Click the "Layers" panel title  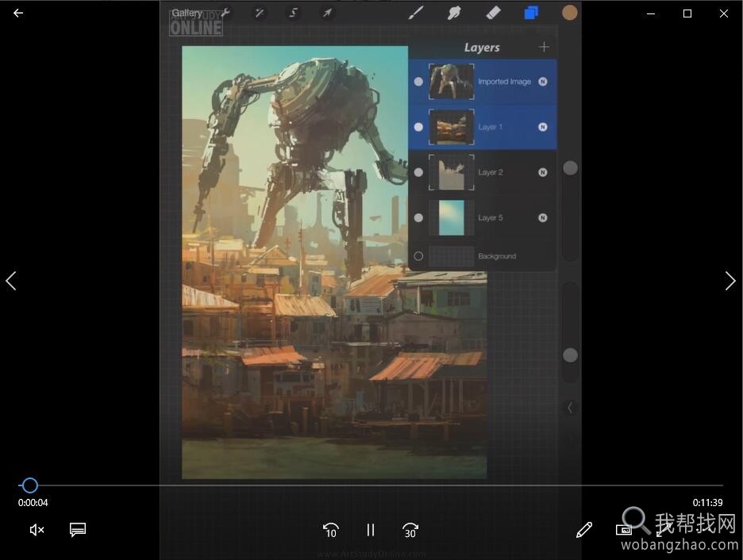(482, 48)
